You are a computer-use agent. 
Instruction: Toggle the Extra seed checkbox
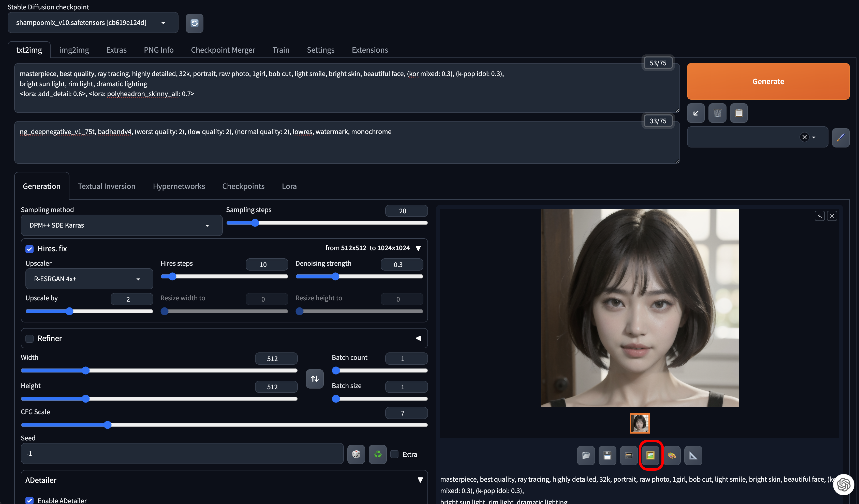point(394,454)
